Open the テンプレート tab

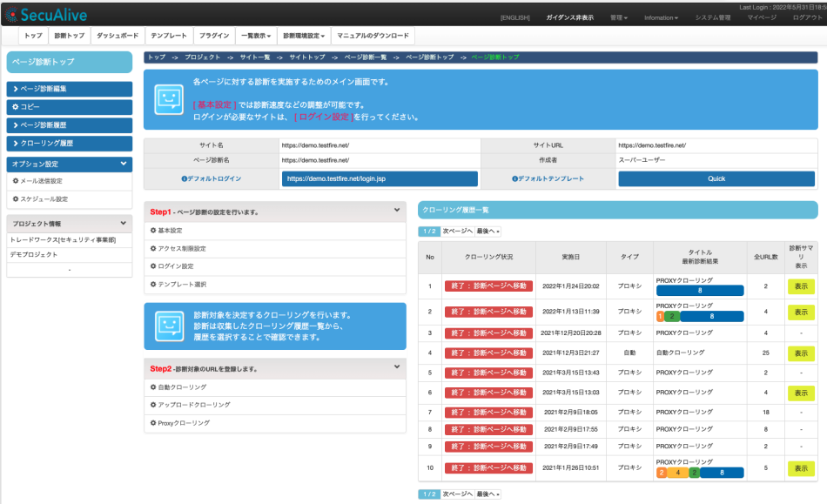(x=169, y=36)
